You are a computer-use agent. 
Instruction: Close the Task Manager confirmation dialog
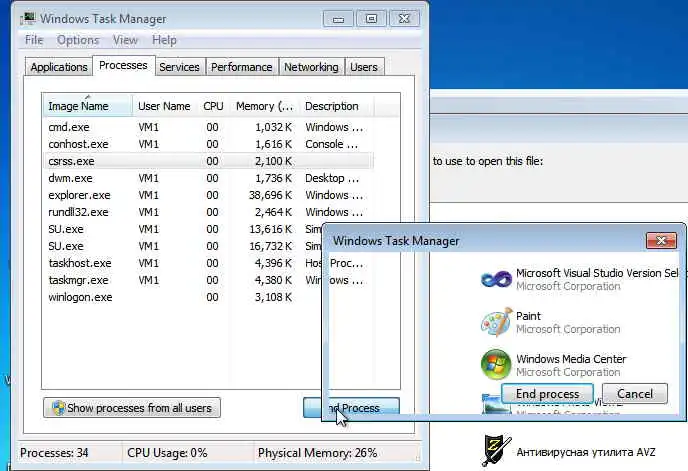661,241
